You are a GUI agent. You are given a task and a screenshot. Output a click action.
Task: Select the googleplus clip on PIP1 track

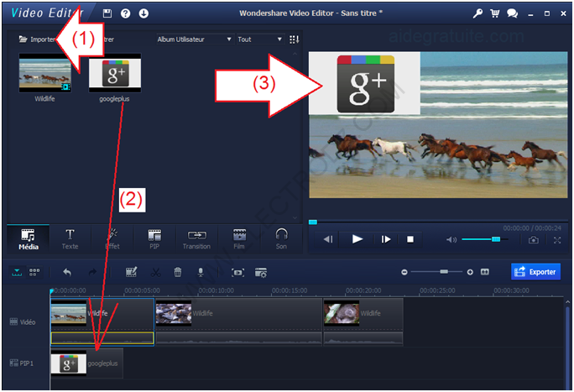click(x=86, y=363)
